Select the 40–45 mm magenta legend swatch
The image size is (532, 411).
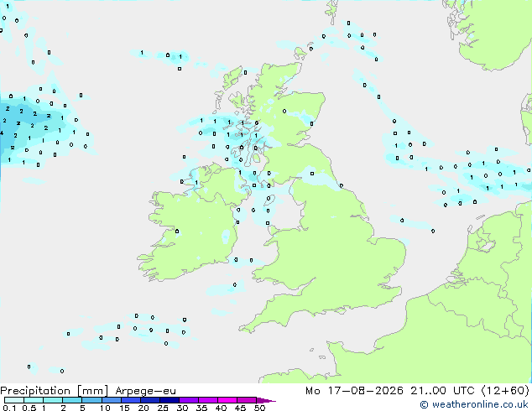tap(227, 400)
